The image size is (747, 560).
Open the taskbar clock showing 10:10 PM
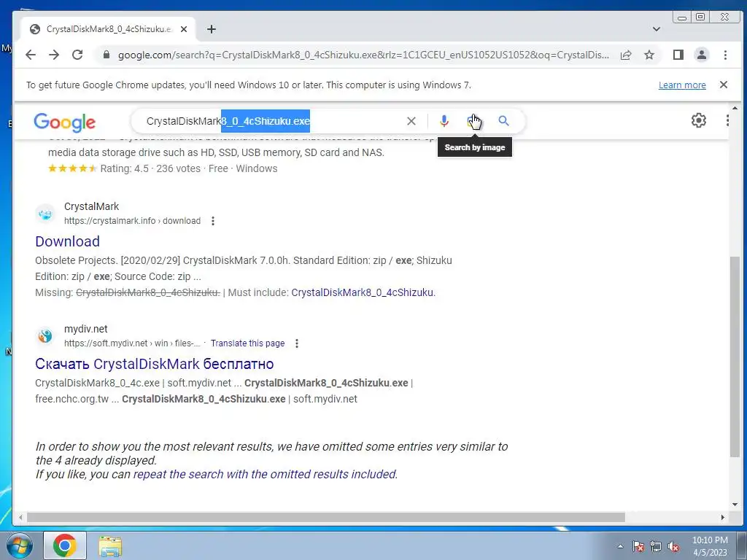(710, 546)
